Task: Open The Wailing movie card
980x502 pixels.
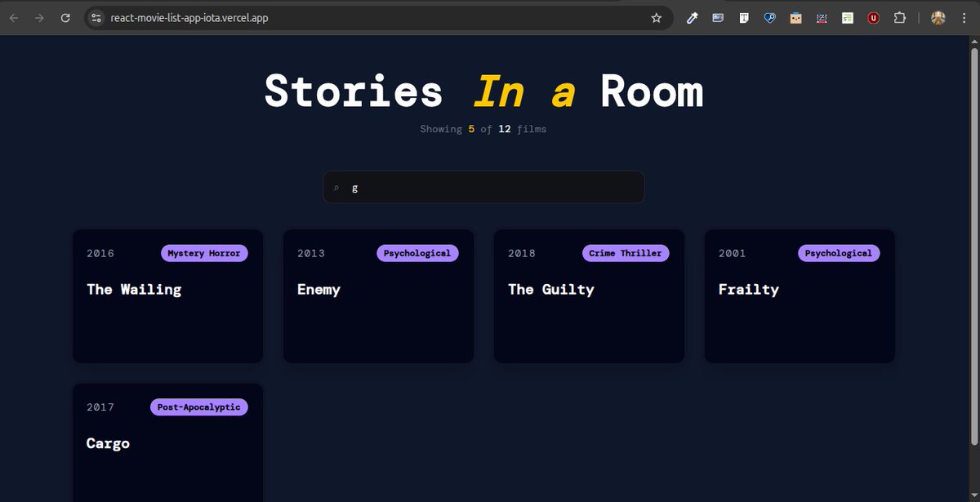Action: click(x=167, y=296)
